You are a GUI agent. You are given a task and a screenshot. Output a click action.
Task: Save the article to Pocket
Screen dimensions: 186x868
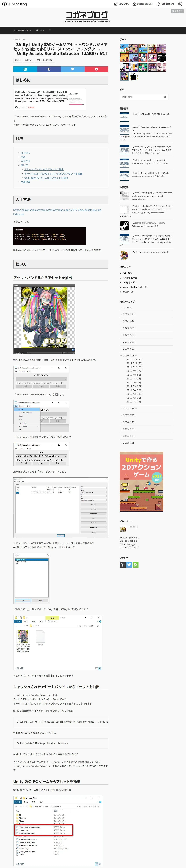pyautogui.click(x=96, y=69)
